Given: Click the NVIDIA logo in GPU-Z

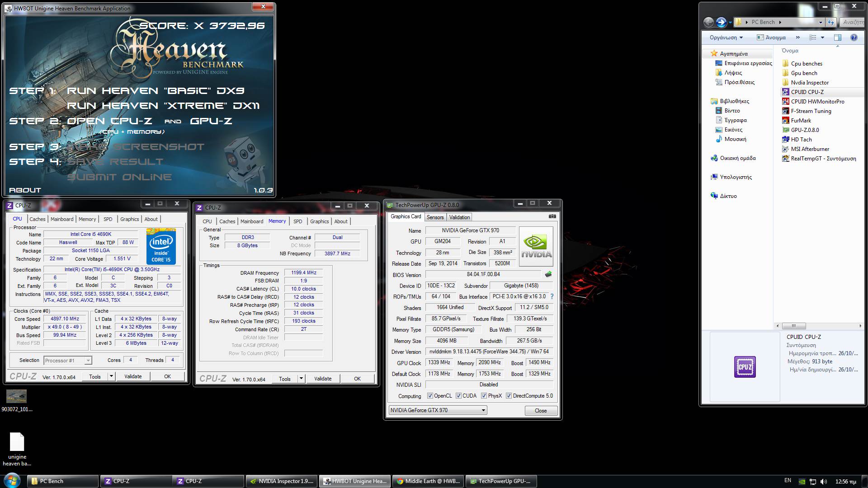Looking at the screenshot, I should click(x=536, y=246).
